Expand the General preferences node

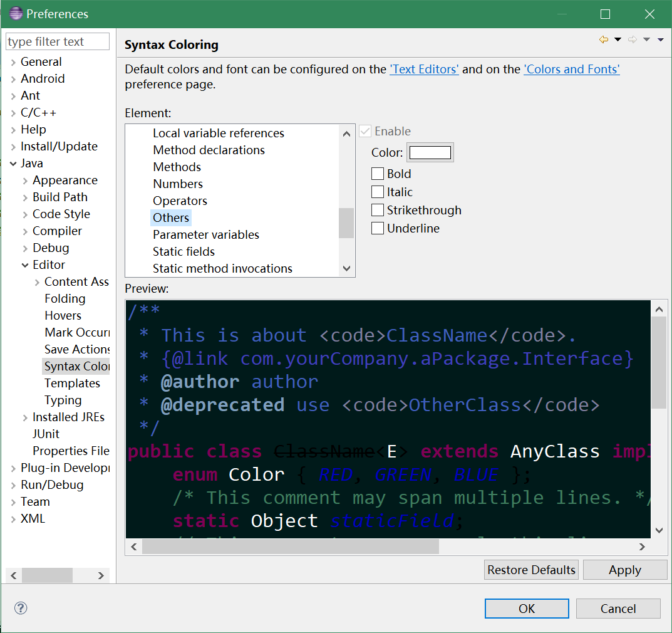13,62
